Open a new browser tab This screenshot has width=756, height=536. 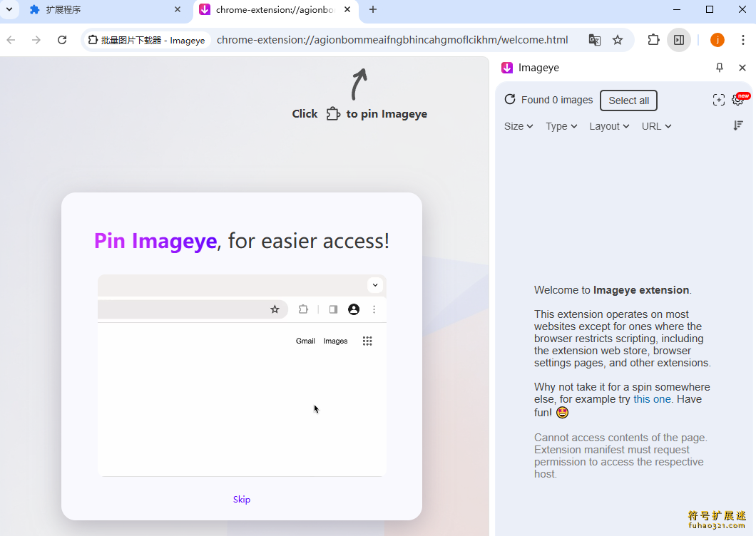point(373,10)
